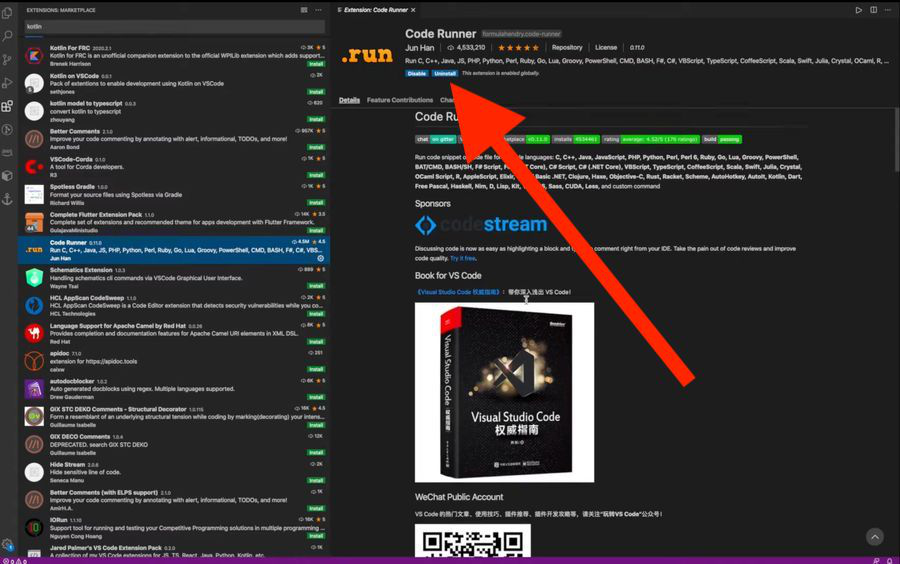900x564 pixels.
Task: Close the Extension: Code Runner tab
Action: [x=413, y=10]
